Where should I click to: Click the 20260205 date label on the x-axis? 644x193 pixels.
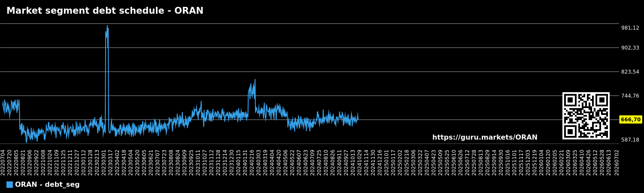(555, 162)
